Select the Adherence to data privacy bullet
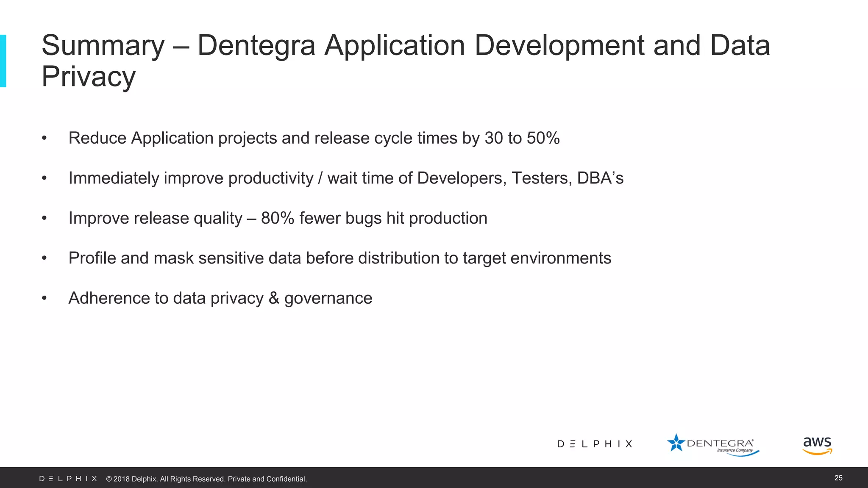The image size is (868, 488). click(x=220, y=298)
